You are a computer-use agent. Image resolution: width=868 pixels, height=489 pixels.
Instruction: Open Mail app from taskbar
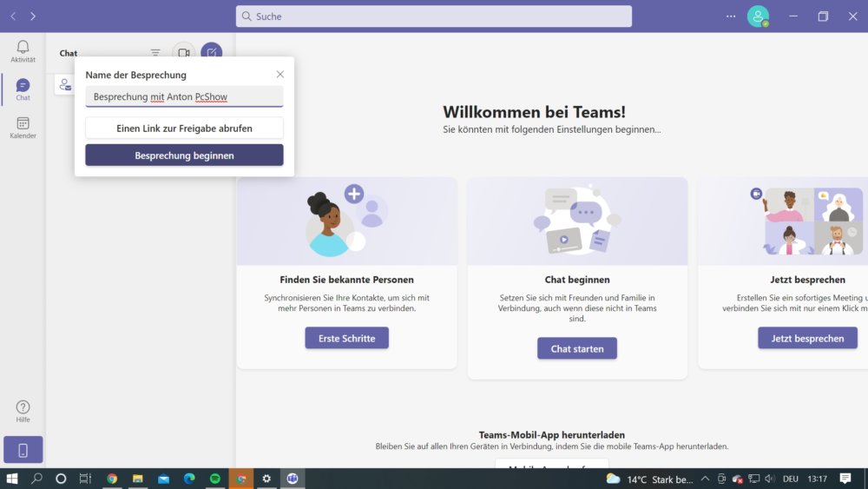[x=163, y=479]
